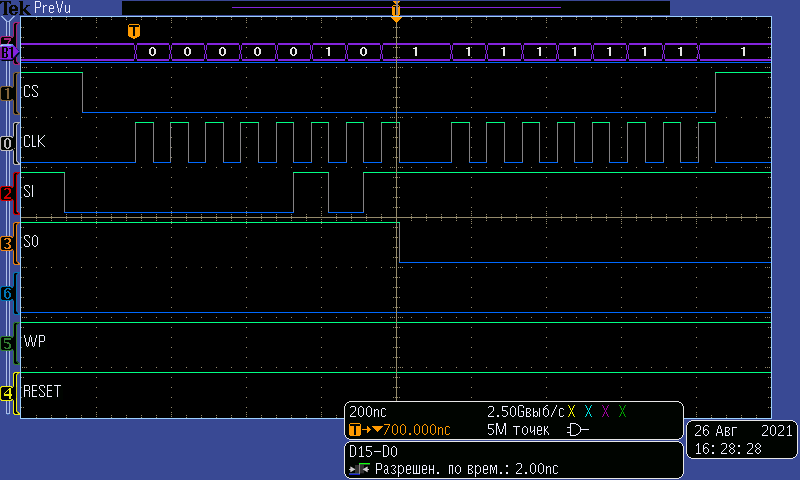The image size is (800, 480).
Task: Select digital channel 0 CLK marker
Action: (8, 143)
